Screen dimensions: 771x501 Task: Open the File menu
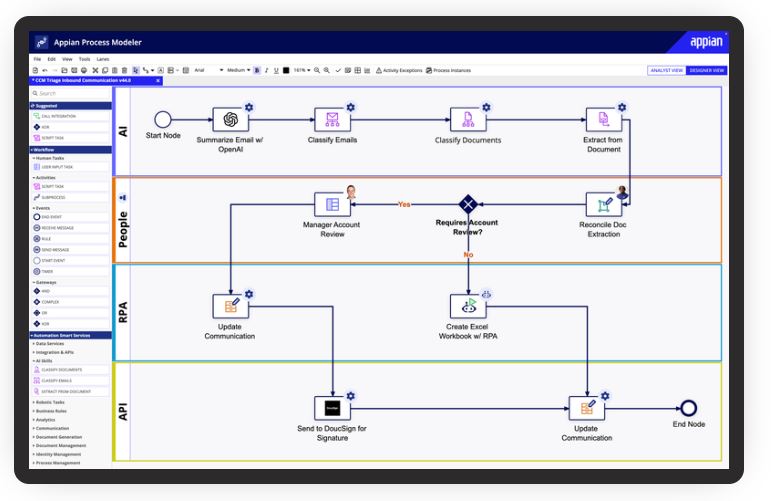37,59
